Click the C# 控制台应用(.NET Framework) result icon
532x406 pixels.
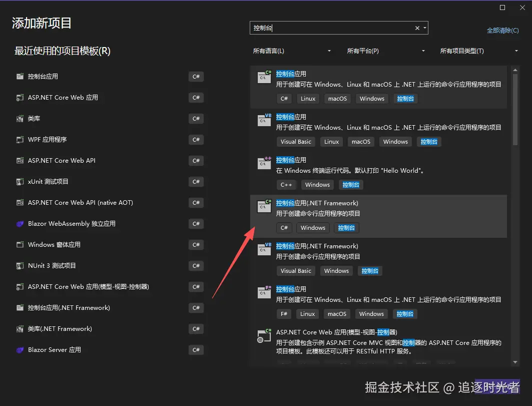(x=264, y=206)
